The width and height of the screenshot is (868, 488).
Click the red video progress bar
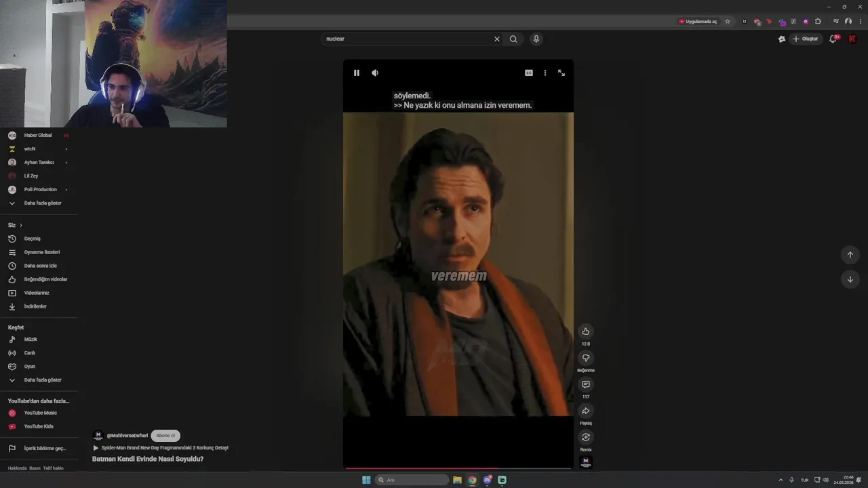(458, 468)
